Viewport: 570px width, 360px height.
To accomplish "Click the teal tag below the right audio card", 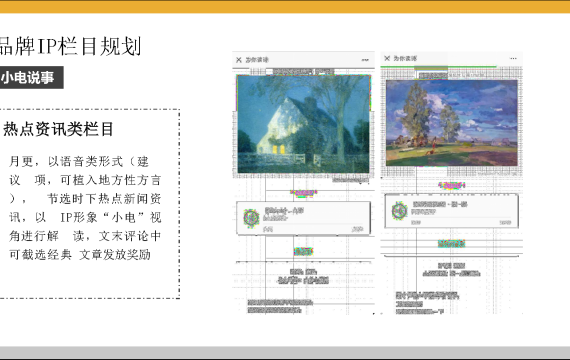I will click(x=451, y=244).
